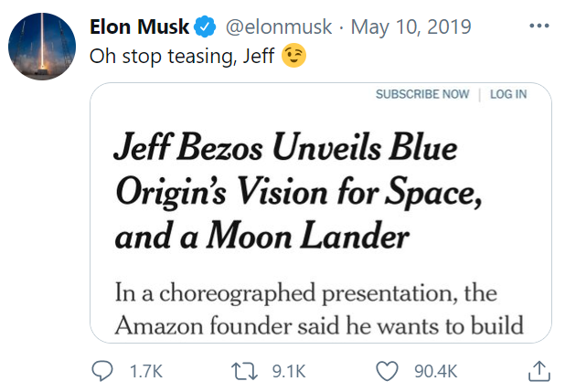Click the reply speech bubble icon
This screenshot has width=565, height=392.
click(x=102, y=371)
